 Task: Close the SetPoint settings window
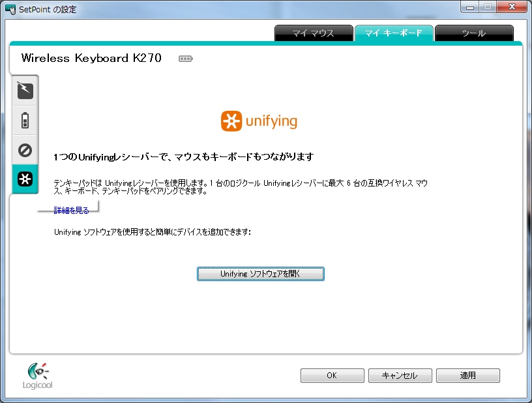(x=512, y=7)
